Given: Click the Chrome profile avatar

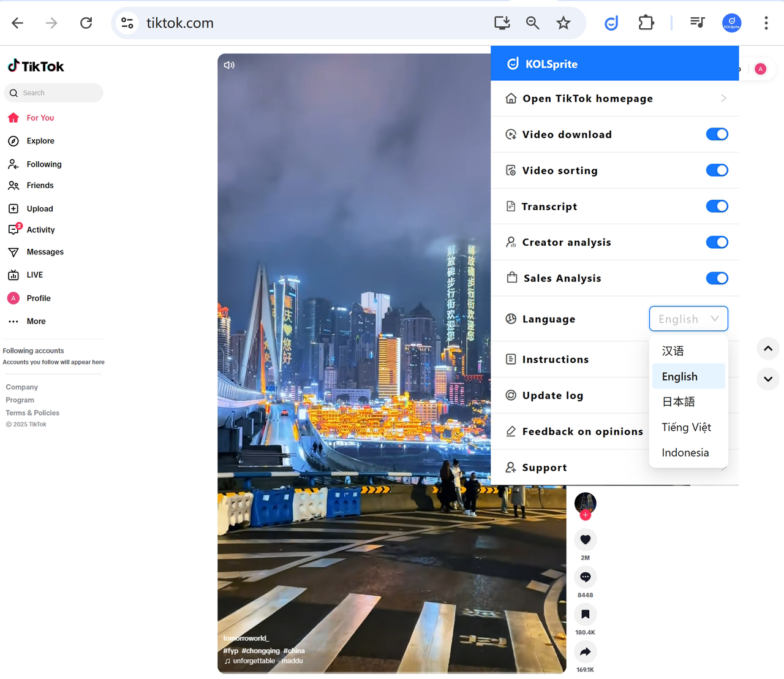Looking at the screenshot, I should (x=732, y=23).
